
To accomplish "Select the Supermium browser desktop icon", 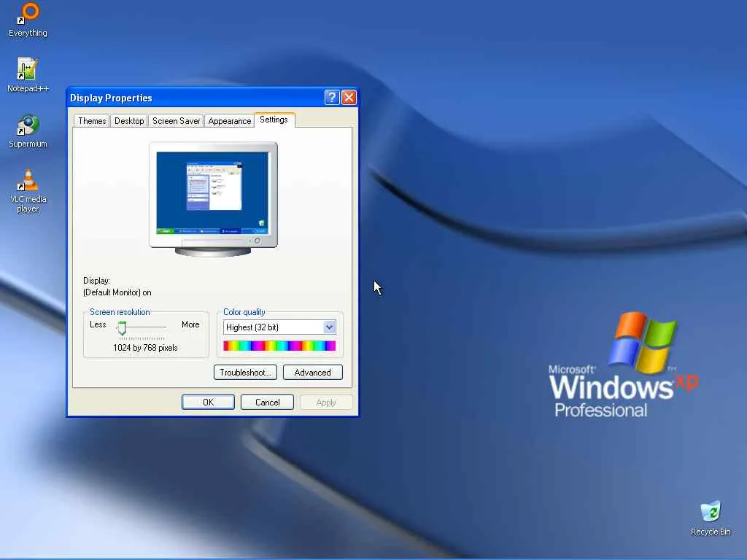I will (x=28, y=131).
